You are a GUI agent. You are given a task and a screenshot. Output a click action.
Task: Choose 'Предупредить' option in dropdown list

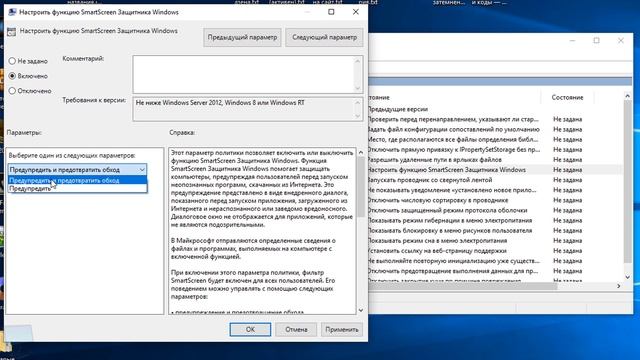[x=78, y=189]
